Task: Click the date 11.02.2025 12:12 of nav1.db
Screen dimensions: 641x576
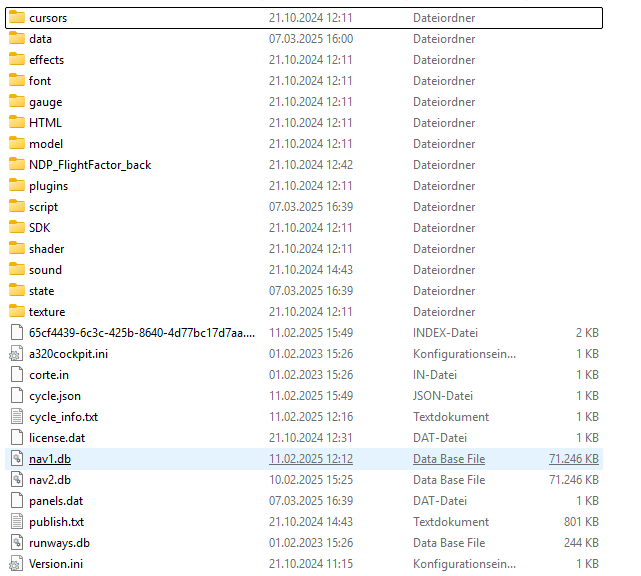Action: [311, 459]
